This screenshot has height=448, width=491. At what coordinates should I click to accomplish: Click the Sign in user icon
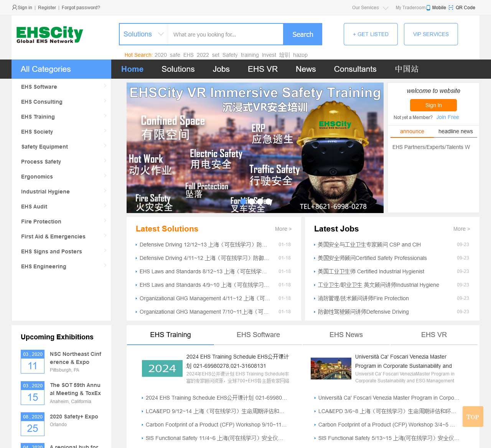[15, 7]
